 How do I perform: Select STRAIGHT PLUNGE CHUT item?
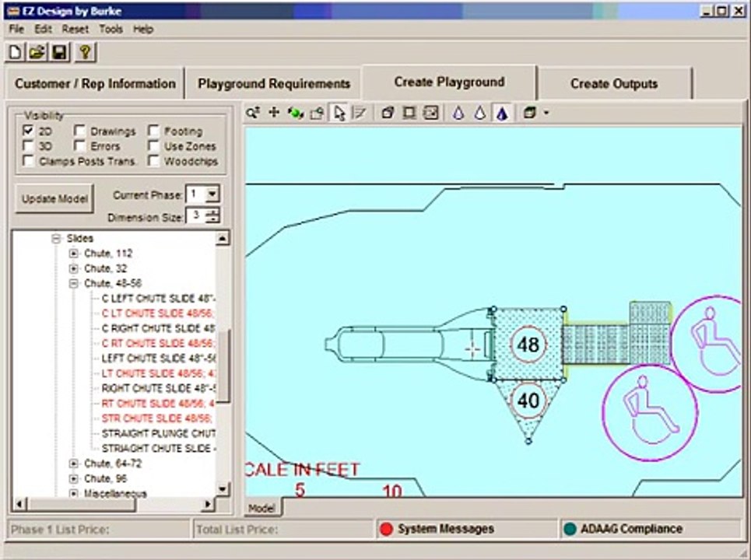coord(158,433)
